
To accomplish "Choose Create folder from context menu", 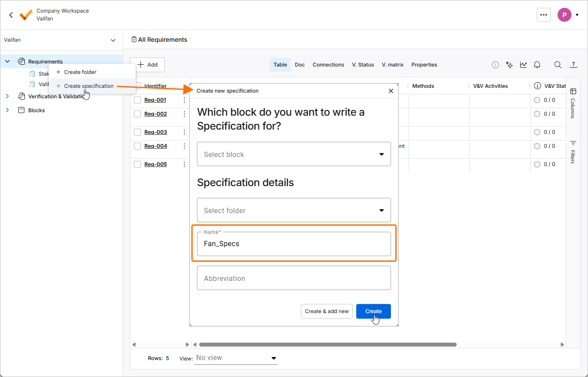I will [x=80, y=72].
